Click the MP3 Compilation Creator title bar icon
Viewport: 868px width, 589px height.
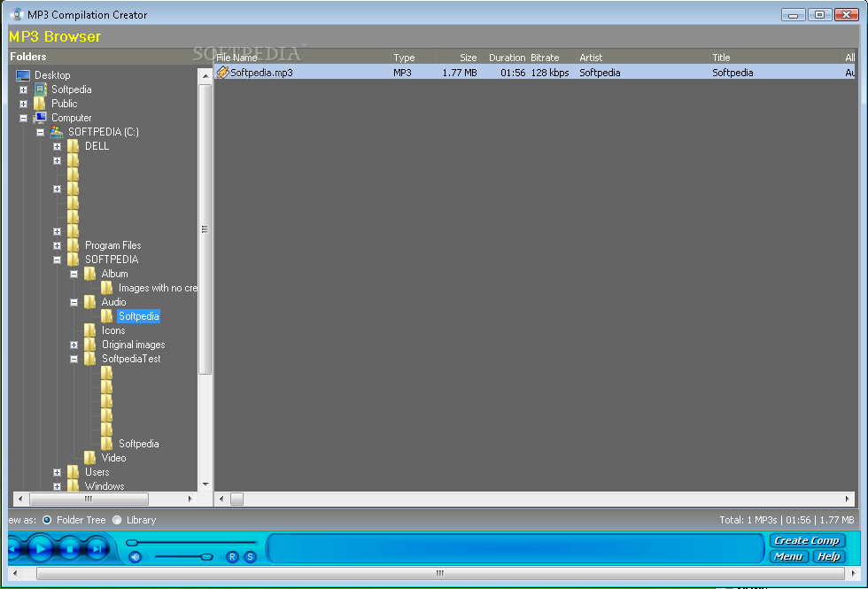pyautogui.click(x=17, y=14)
